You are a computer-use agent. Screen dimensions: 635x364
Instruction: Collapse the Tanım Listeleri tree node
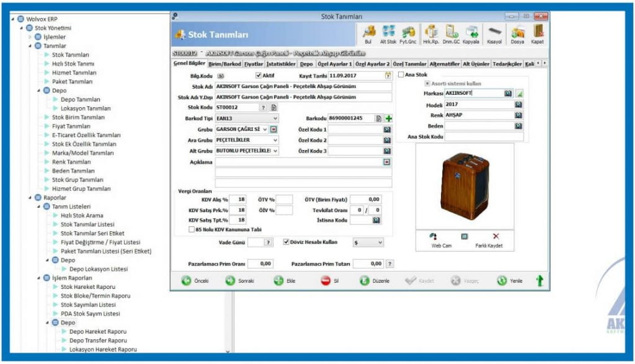(x=39, y=207)
